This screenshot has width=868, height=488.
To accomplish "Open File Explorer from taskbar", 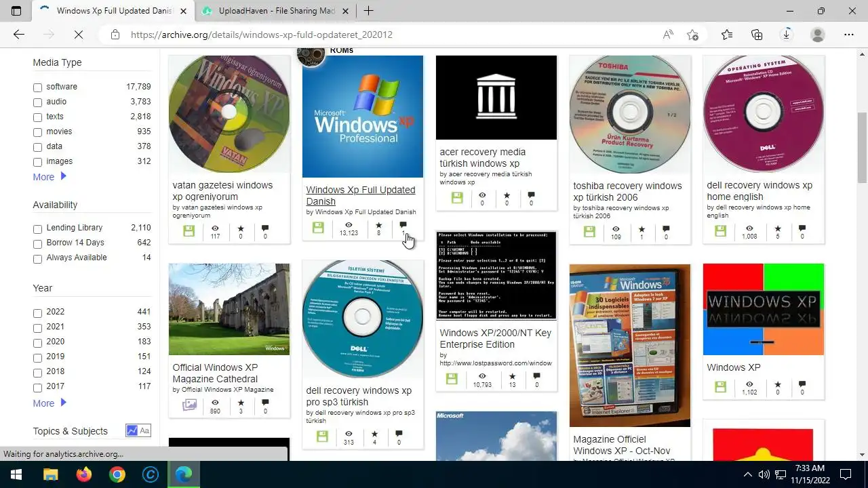I will point(51,474).
